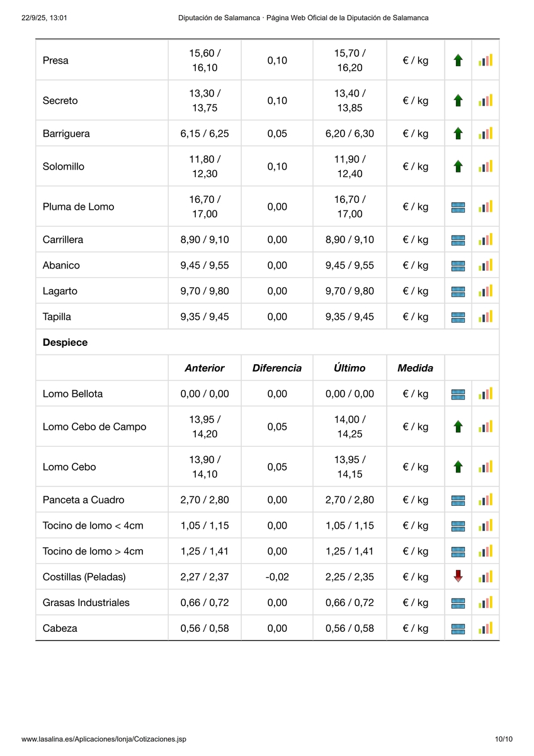534x756 pixels.
Task: Click the chart icon in the Solomillo row
Action: [x=486, y=166]
